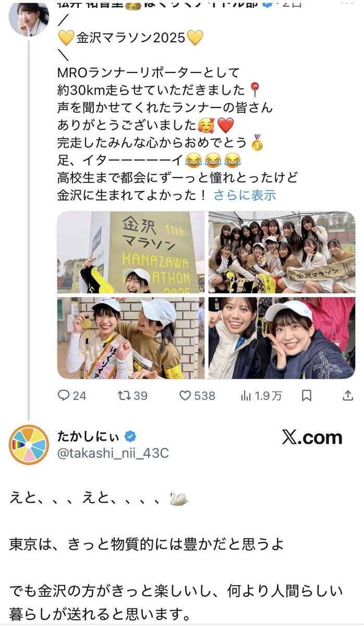Viewport: 364px width, 626px height.
Task: Tap the repost arrows icon
Action: click(x=124, y=395)
